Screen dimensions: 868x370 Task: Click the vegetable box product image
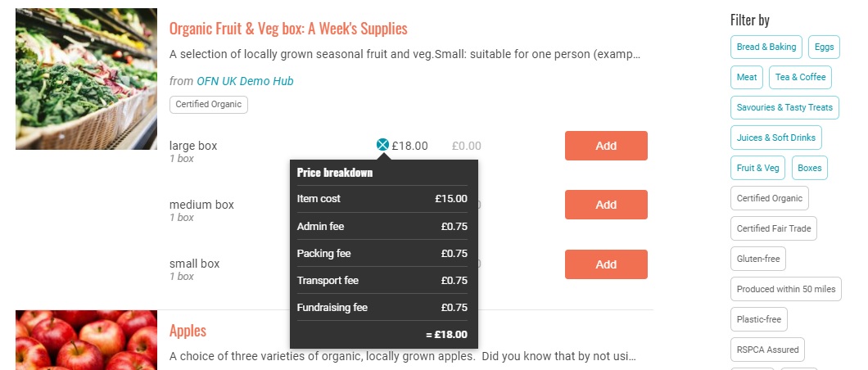point(86,79)
